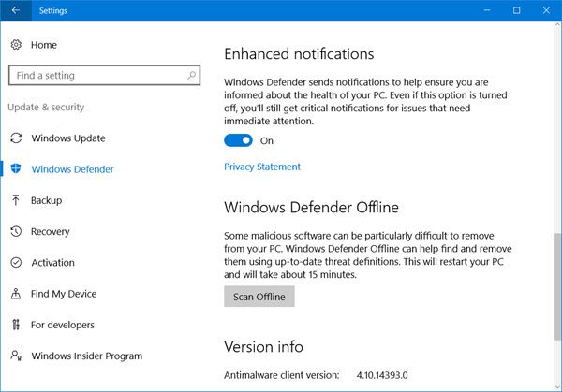Click the Find My Device person icon
This screenshot has width=562, height=392.
[16, 294]
